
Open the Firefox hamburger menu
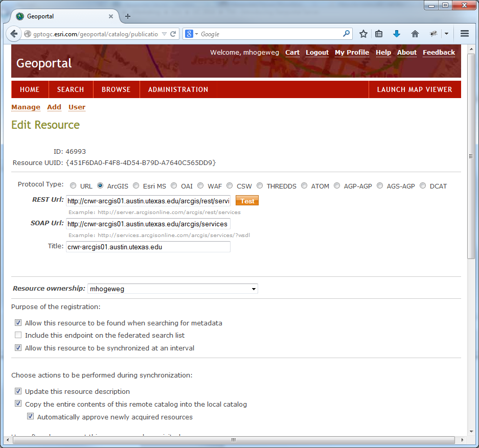[x=464, y=34]
